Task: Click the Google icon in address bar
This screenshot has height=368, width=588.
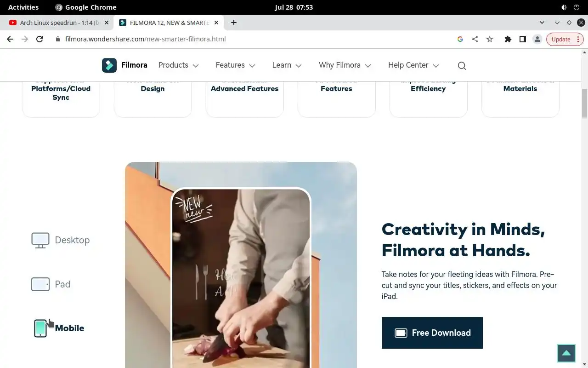Action: (460, 39)
